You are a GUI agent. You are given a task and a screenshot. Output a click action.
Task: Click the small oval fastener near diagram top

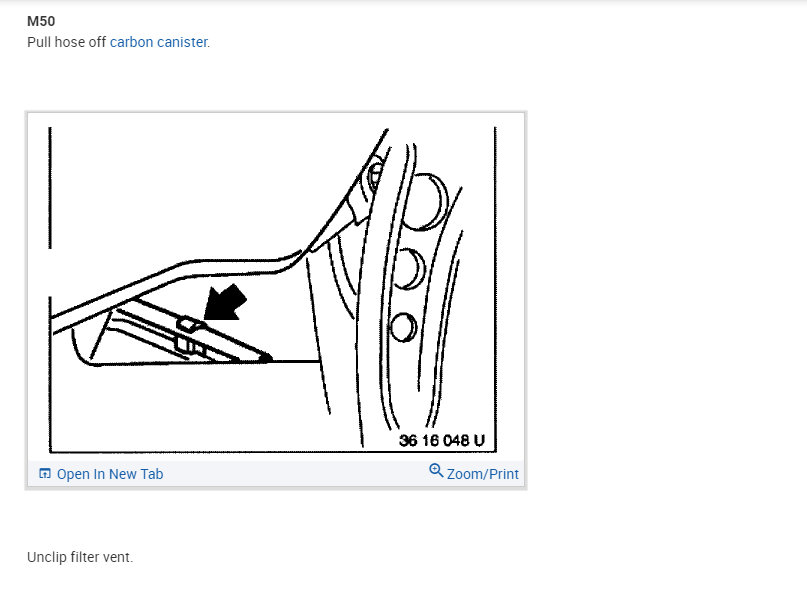376,174
